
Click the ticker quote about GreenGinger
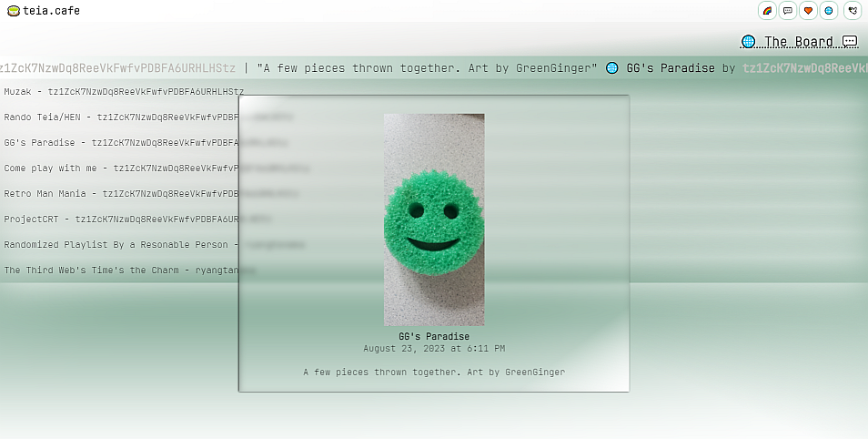click(427, 67)
